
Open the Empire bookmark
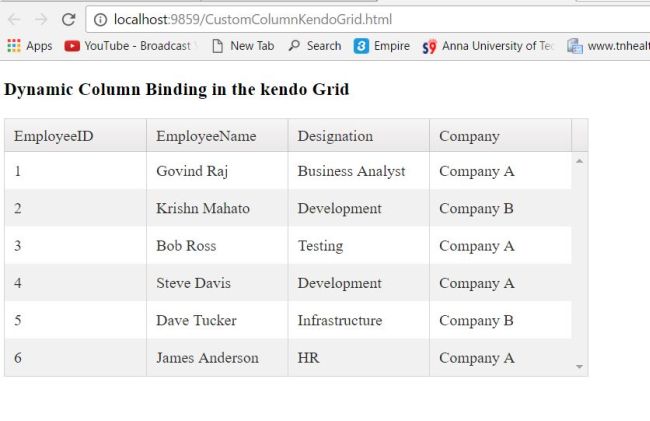(382, 46)
